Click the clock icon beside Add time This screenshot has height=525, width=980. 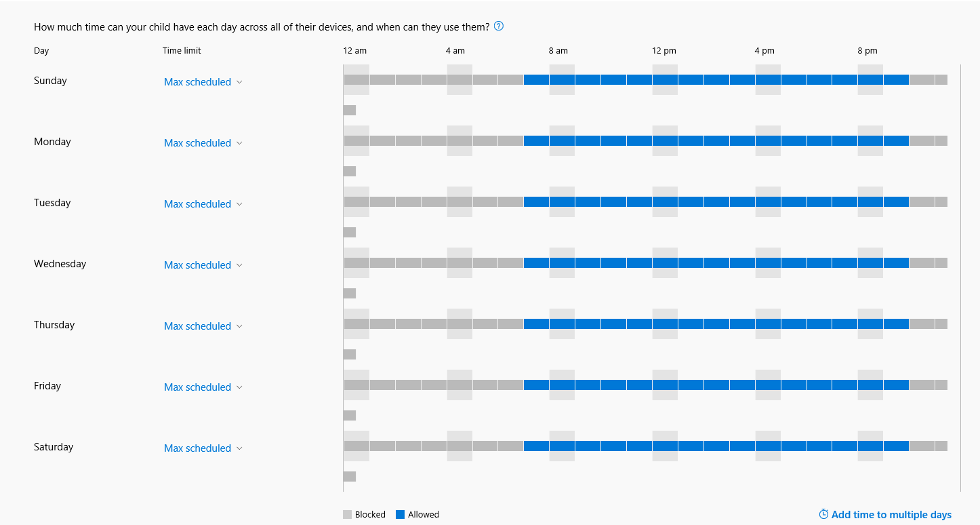click(823, 514)
